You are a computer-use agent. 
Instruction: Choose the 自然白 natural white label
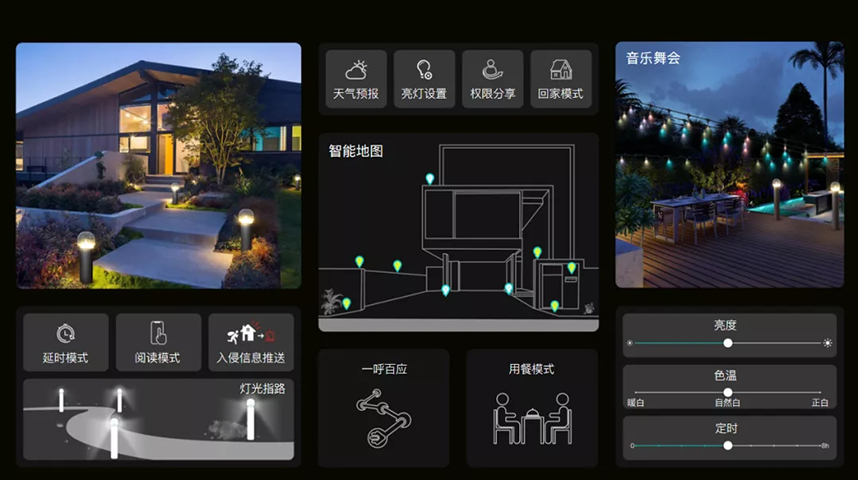click(x=727, y=403)
